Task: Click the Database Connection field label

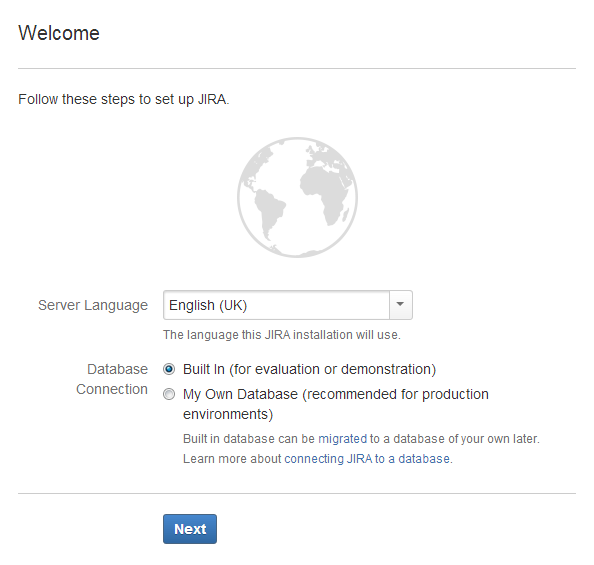Action: point(112,379)
